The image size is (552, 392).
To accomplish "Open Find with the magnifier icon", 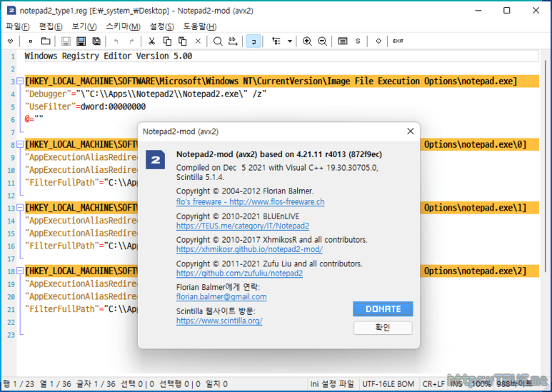I will coord(218,41).
